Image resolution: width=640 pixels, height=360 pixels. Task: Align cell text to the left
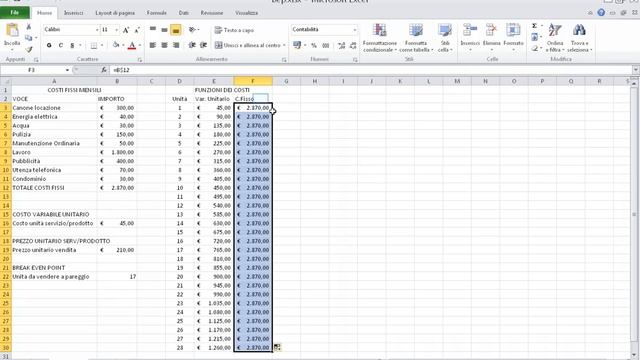pos(153,45)
